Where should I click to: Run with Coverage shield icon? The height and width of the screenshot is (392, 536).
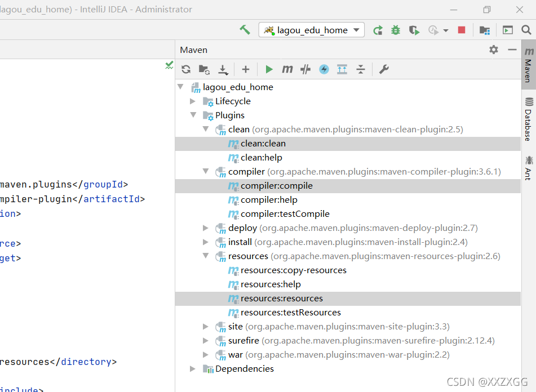[414, 30]
